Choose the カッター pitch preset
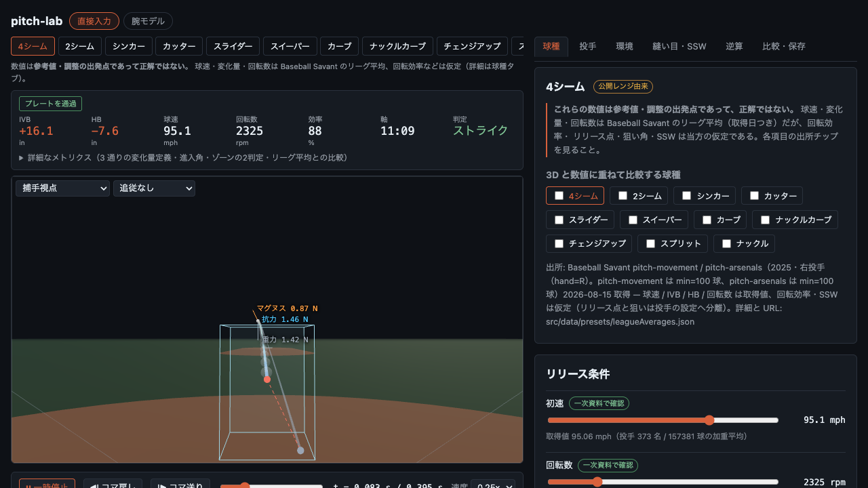 point(179,46)
